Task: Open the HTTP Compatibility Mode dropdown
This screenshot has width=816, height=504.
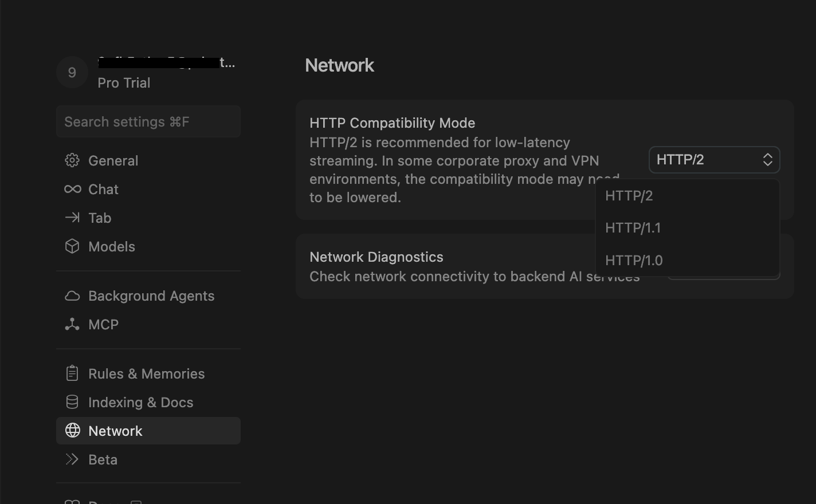Action: pyautogui.click(x=714, y=160)
